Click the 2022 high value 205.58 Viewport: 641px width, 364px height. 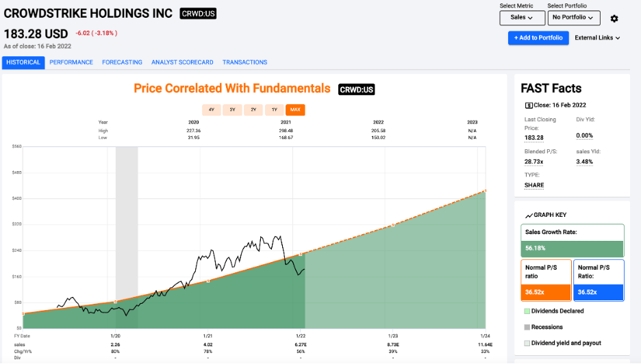point(378,131)
